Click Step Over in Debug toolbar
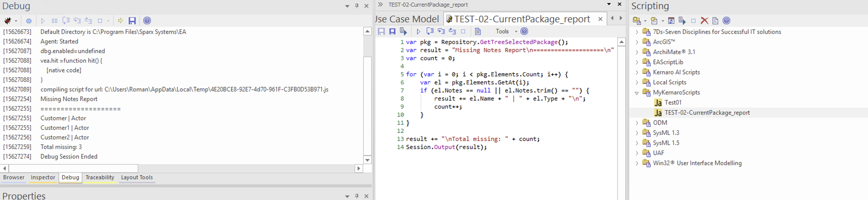 pos(66,21)
